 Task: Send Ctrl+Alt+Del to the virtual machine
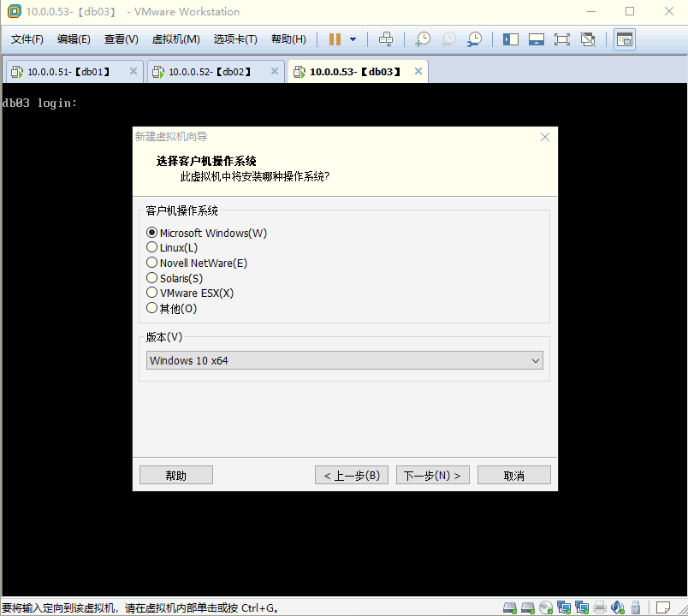pyautogui.click(x=386, y=39)
